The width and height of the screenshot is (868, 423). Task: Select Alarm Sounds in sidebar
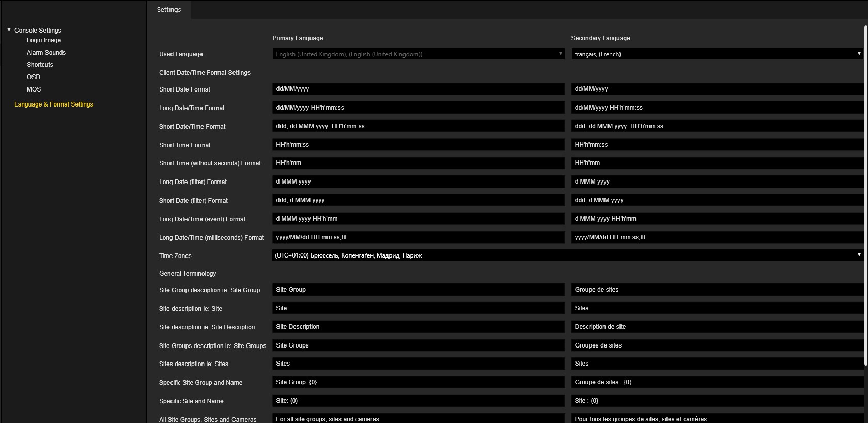click(46, 53)
